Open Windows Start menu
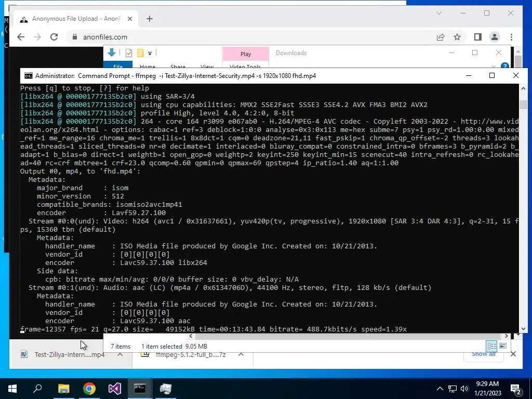 click(12, 389)
